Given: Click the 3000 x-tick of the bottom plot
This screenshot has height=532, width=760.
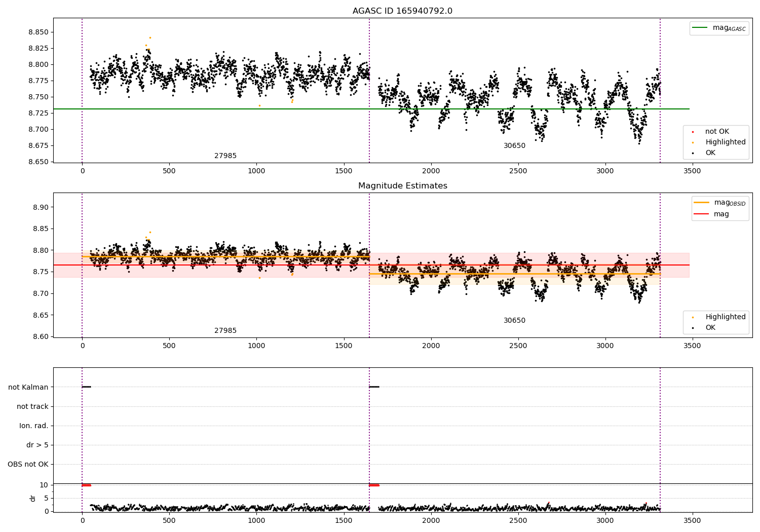Looking at the screenshot, I should [x=605, y=520].
